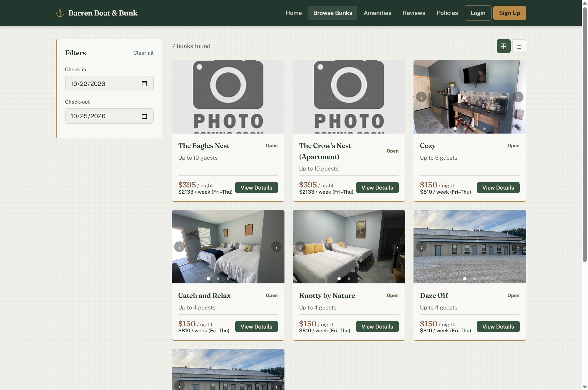Screen dimensions: 588x390
Task: Show next photo on Catch and Relax
Action: tap(276, 247)
